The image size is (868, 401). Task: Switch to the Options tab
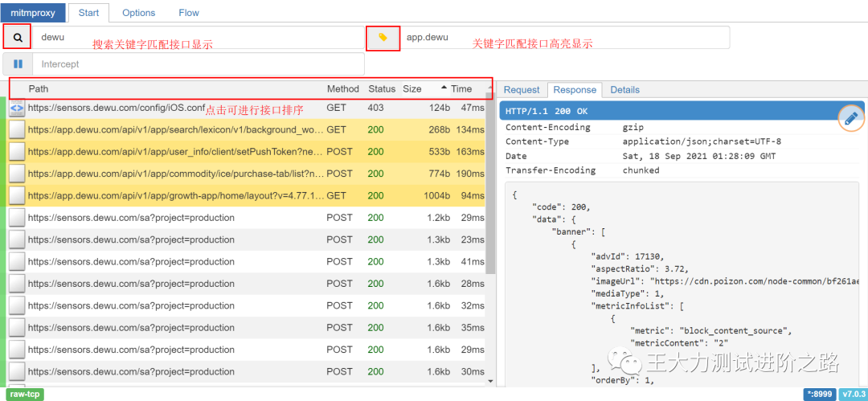click(x=139, y=12)
